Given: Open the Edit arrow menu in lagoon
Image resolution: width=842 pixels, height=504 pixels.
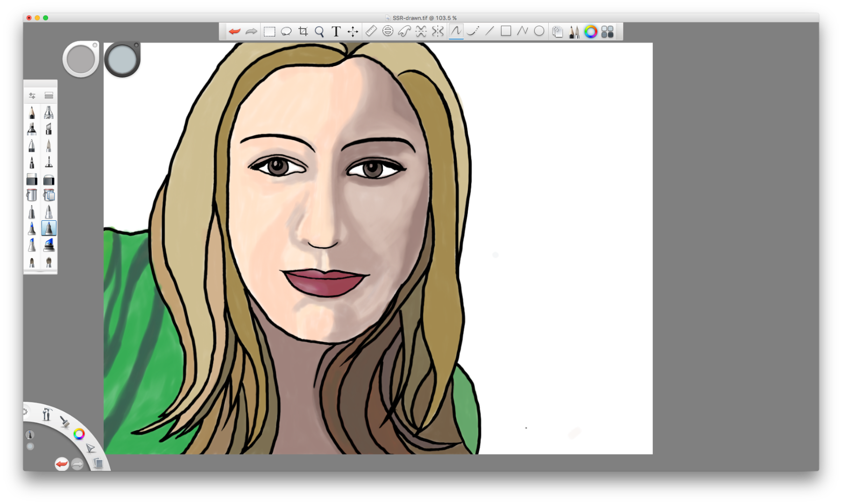Looking at the screenshot, I should (x=90, y=448).
